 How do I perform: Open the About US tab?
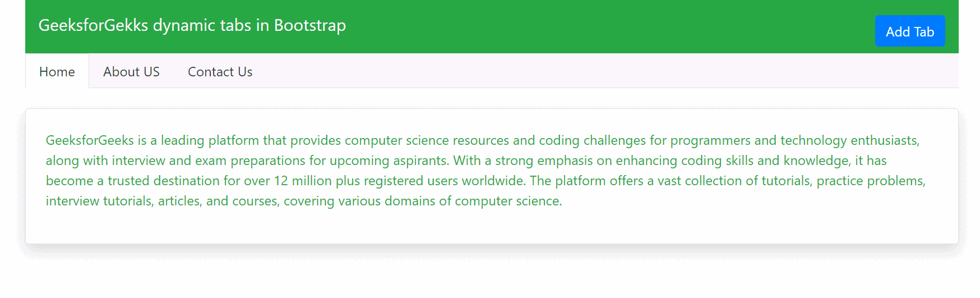coord(131,72)
